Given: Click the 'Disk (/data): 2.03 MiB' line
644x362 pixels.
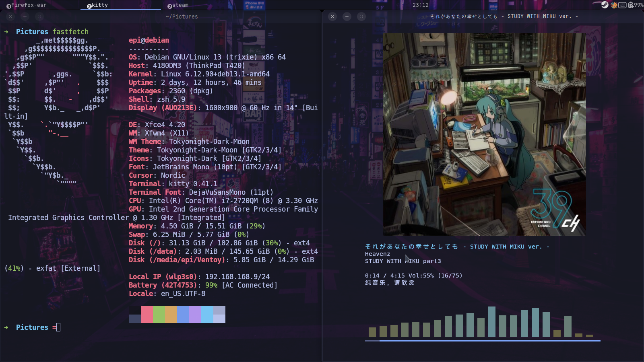Looking at the screenshot, I should point(223,251).
